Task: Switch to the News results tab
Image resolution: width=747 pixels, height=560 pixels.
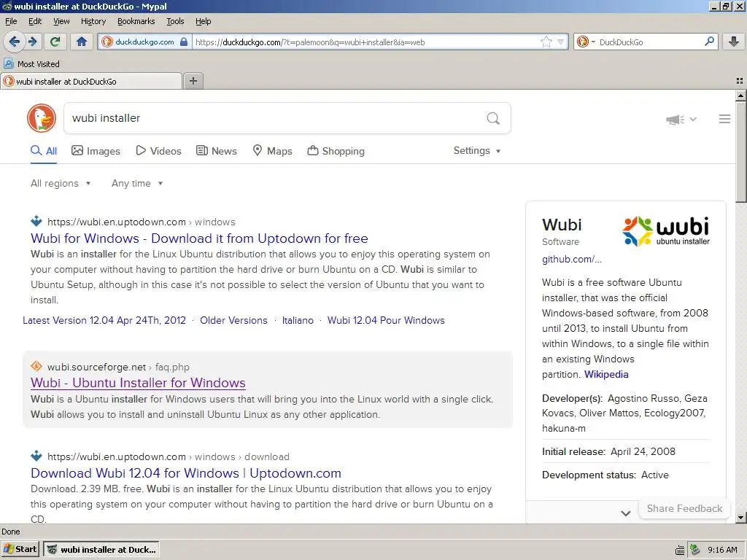Action: [216, 151]
